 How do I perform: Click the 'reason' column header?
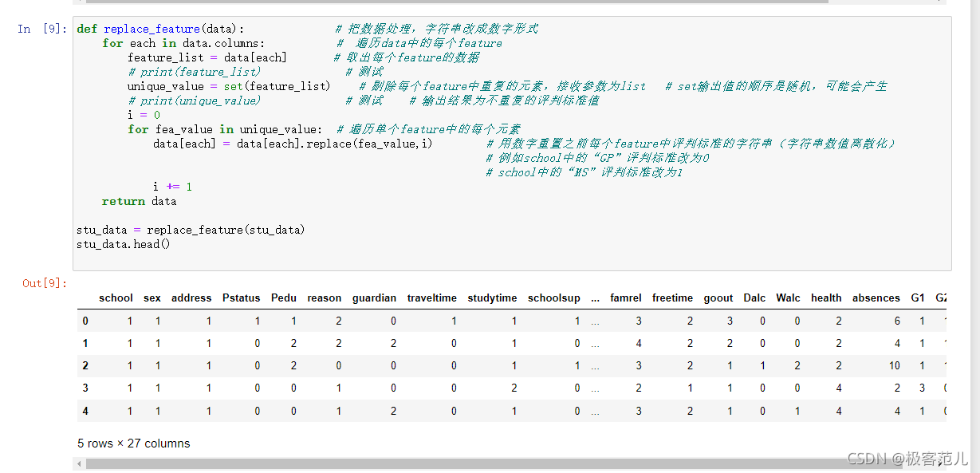pos(325,298)
